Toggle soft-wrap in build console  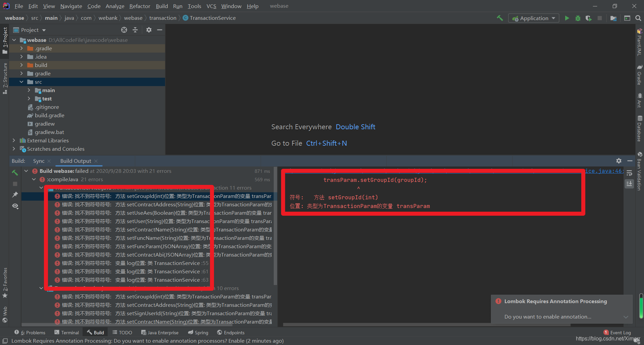tap(629, 173)
